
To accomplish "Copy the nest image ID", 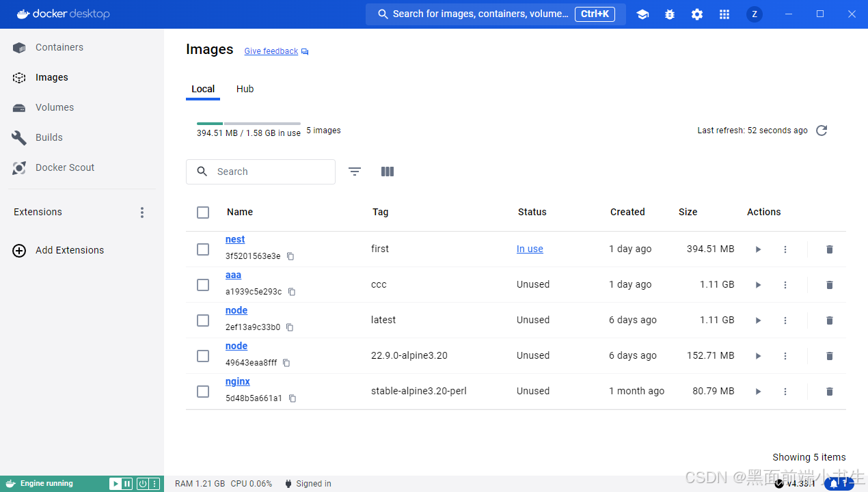I will pyautogui.click(x=290, y=256).
